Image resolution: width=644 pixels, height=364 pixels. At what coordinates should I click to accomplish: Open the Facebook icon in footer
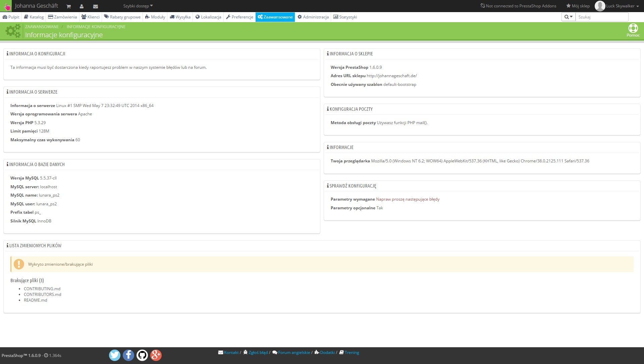pyautogui.click(x=128, y=355)
